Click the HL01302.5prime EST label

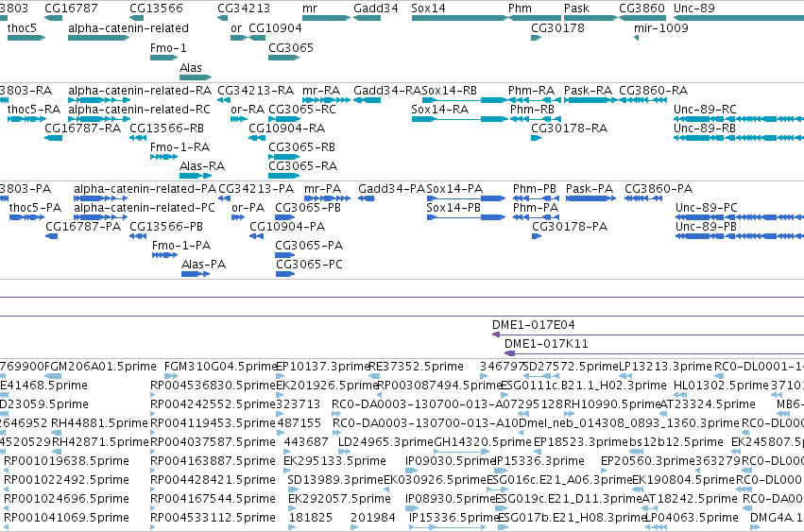pos(721,386)
